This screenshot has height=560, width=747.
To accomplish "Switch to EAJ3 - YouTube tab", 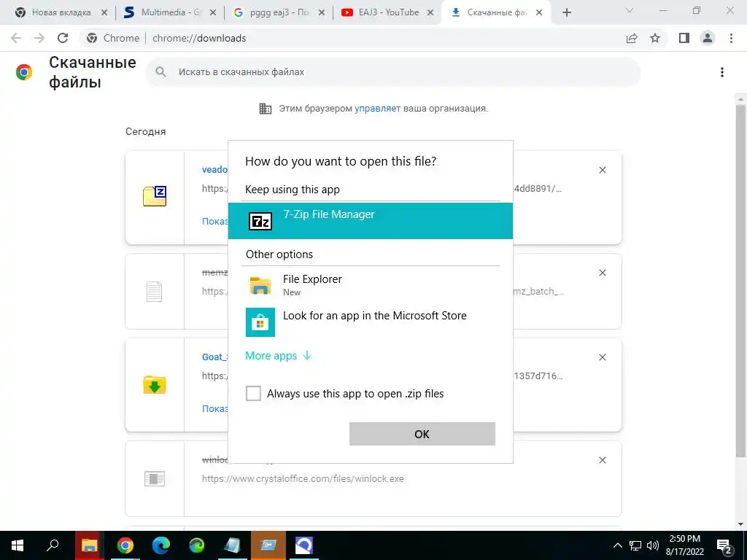I will tap(389, 12).
